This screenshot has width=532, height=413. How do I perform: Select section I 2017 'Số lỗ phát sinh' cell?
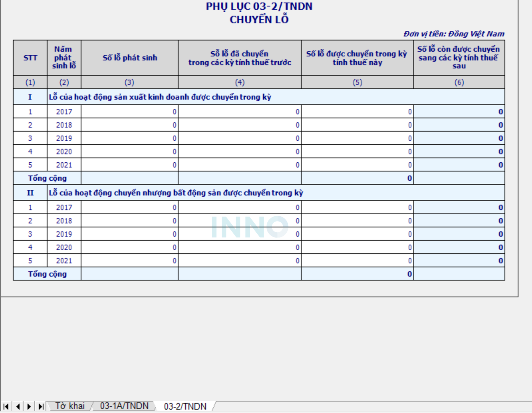pos(130,112)
